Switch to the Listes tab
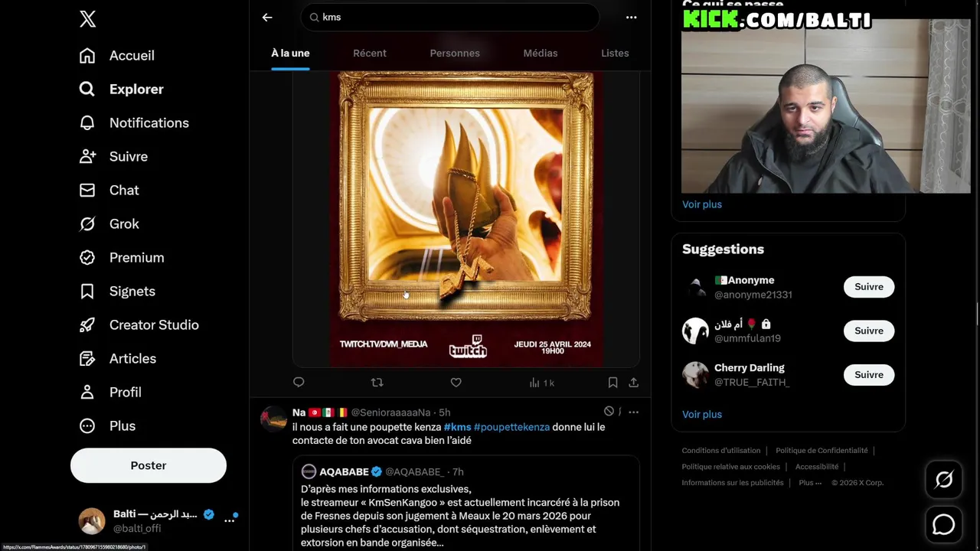This screenshot has width=980, height=551. pyautogui.click(x=615, y=53)
